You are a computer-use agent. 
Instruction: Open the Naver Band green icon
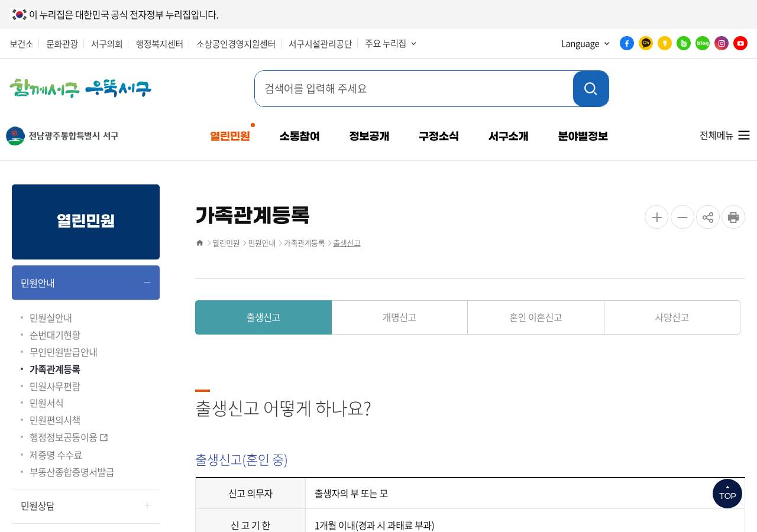click(x=684, y=43)
